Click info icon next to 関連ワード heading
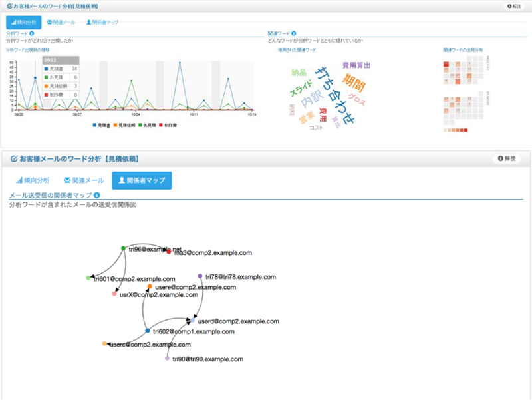This screenshot has height=400, width=532. click(293, 33)
